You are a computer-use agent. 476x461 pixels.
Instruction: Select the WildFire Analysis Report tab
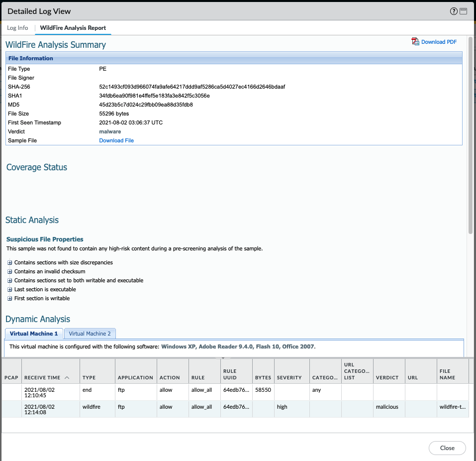click(x=73, y=28)
